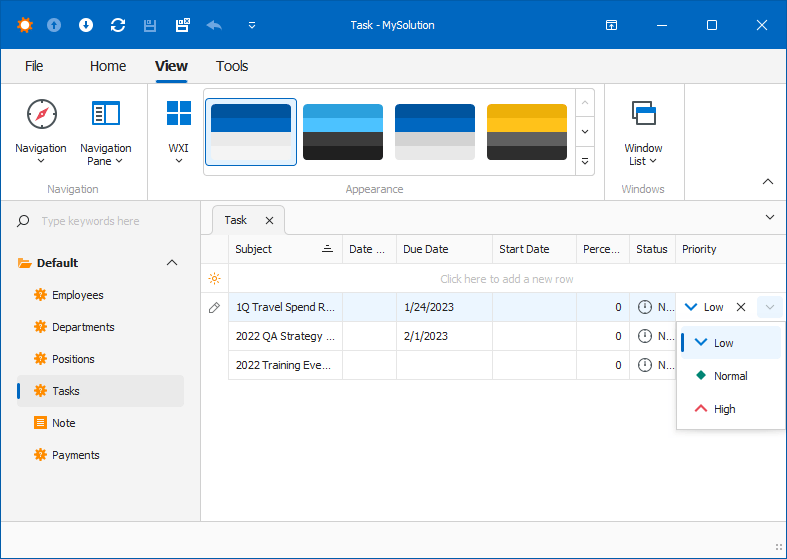Choose Normal in the priority dropdown list
The image size is (787, 559).
(x=731, y=376)
